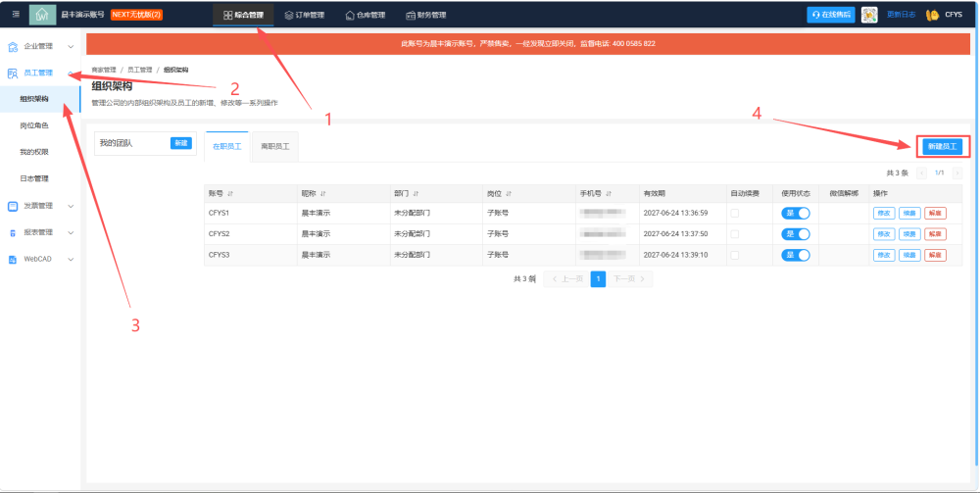This screenshot has width=980, height=493.
Task: Open the 仓库管理 top navigation tab
Action: click(365, 15)
